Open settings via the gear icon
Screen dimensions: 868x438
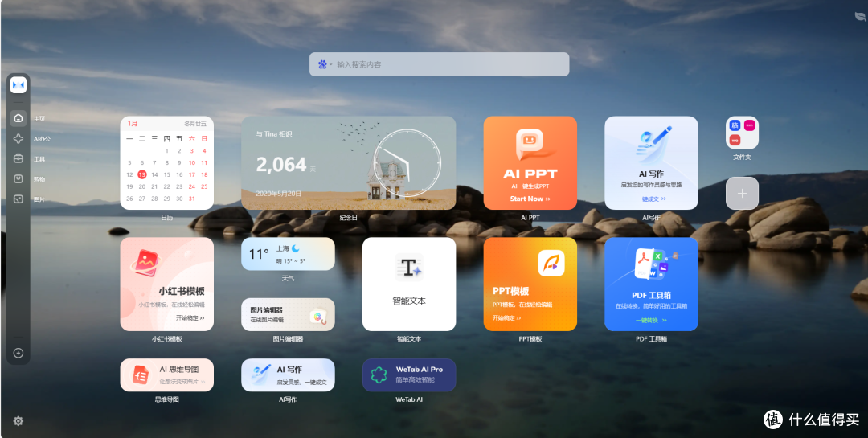coord(18,421)
